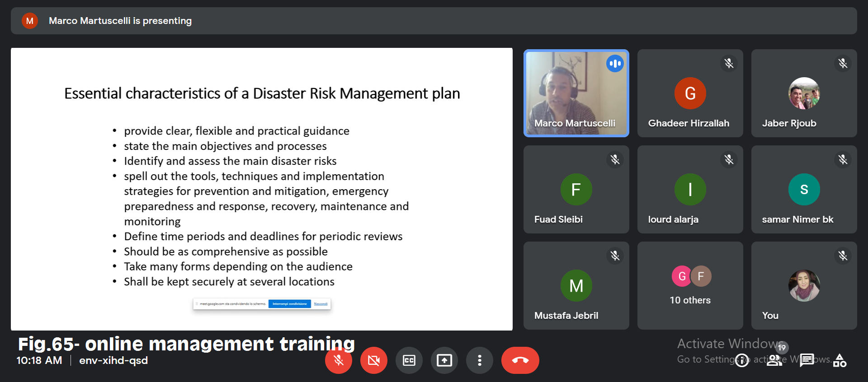
Task: Open the activities shapes icon
Action: pos(840,360)
